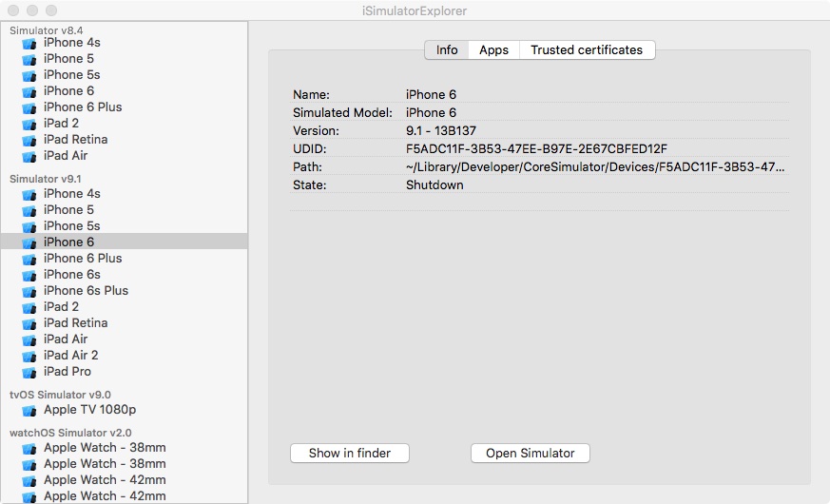Click the Shutdown state value
The image size is (830, 504).
[x=434, y=184]
